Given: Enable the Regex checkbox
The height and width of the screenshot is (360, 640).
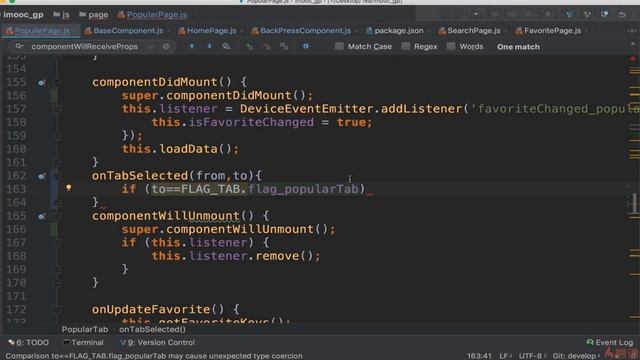Looking at the screenshot, I should tap(405, 47).
